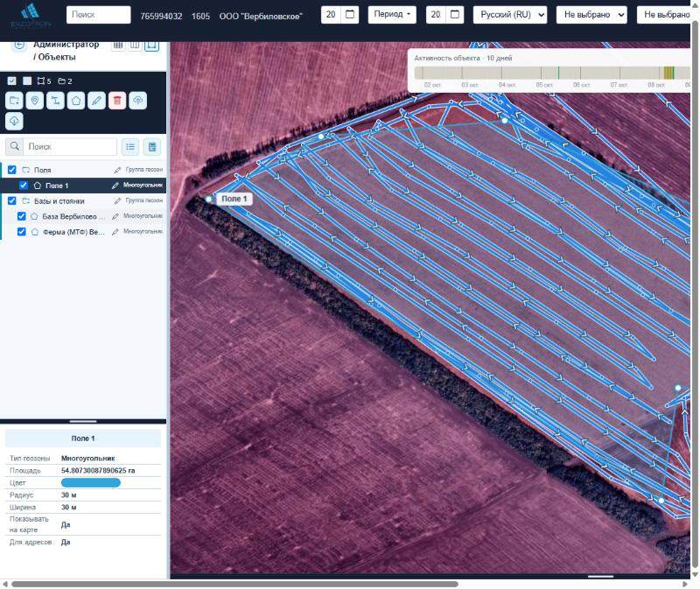The image size is (700, 589).
Task: Click the calculator icon beside search
Action: (152, 146)
